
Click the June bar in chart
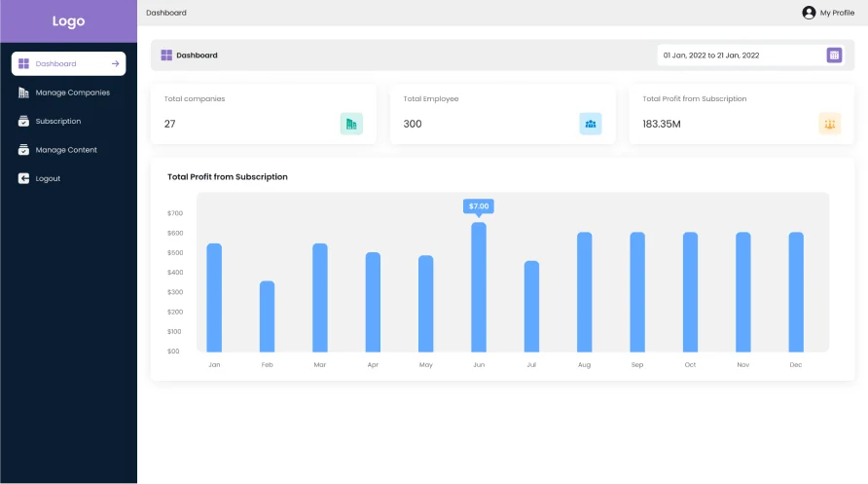479,287
